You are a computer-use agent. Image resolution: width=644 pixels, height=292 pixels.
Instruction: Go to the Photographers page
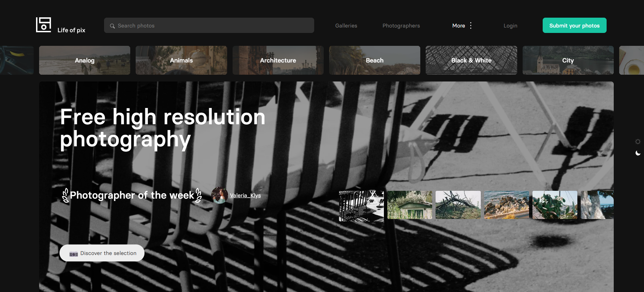tap(401, 26)
